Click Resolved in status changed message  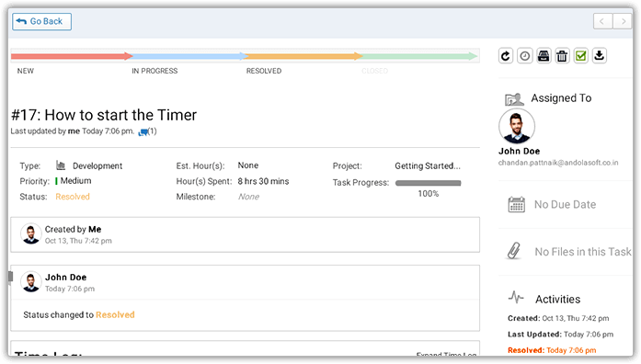(115, 315)
